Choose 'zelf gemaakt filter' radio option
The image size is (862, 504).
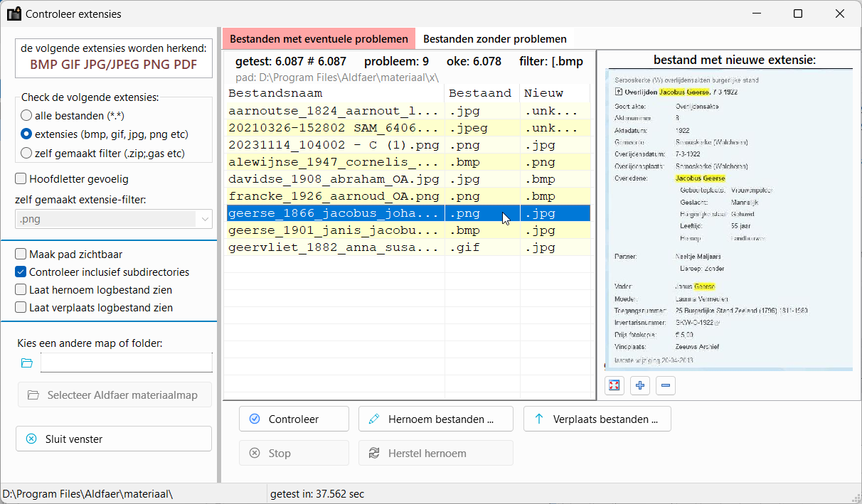26,152
